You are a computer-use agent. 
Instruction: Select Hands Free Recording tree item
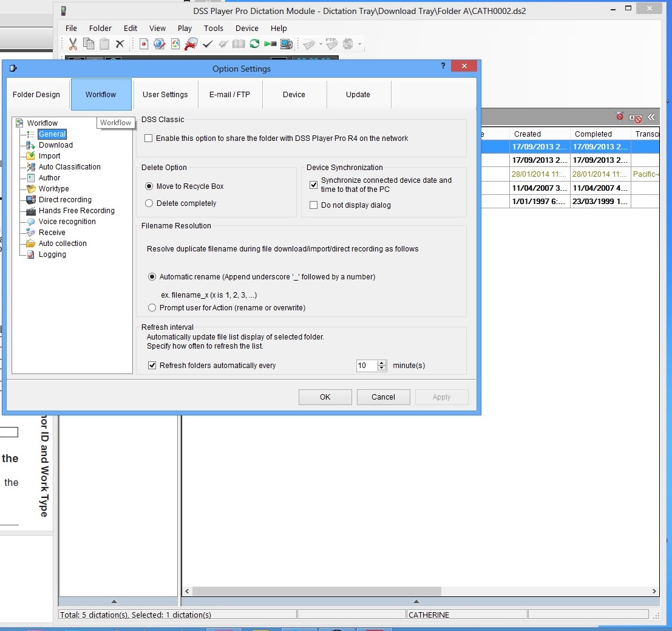[76, 211]
